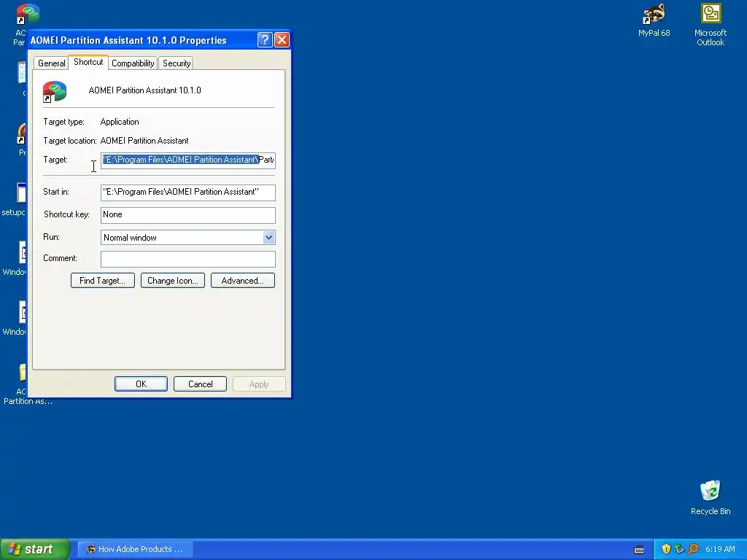Click the magnifier icon in system tray

[693, 549]
